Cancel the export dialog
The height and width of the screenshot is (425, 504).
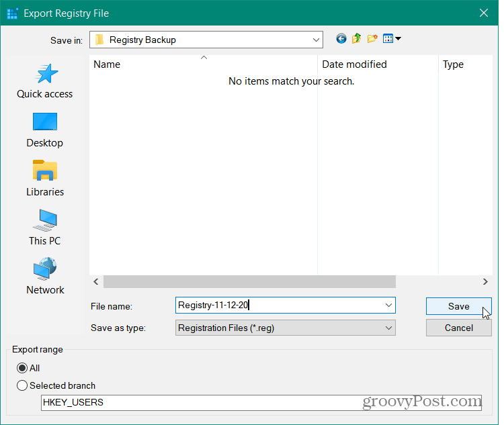459,328
